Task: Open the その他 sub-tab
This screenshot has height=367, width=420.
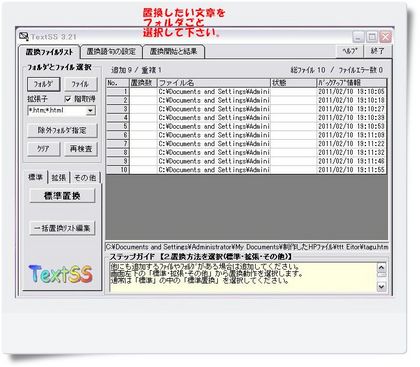Action: [x=85, y=178]
